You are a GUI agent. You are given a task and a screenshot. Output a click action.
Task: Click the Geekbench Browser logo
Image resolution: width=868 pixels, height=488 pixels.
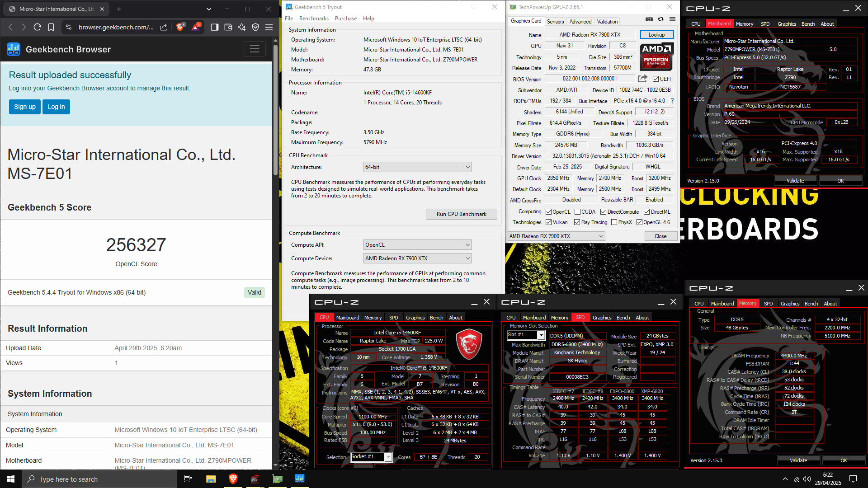14,49
